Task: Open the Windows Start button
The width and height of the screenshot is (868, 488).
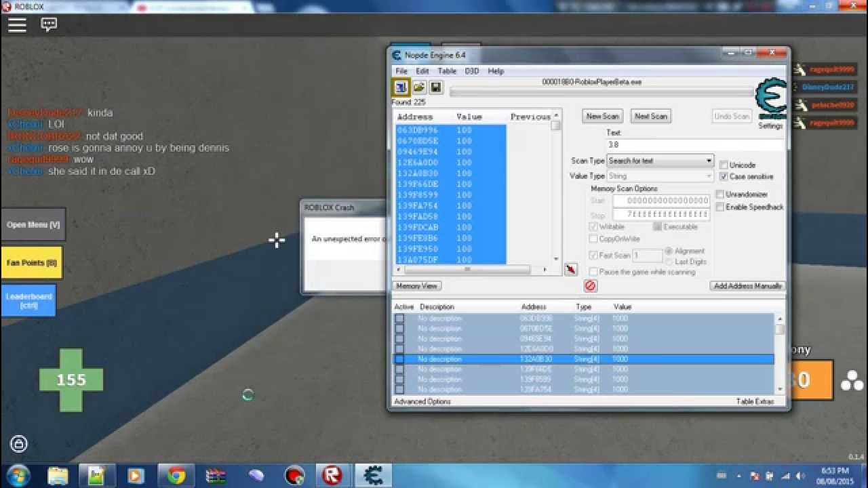Action: click(x=18, y=475)
